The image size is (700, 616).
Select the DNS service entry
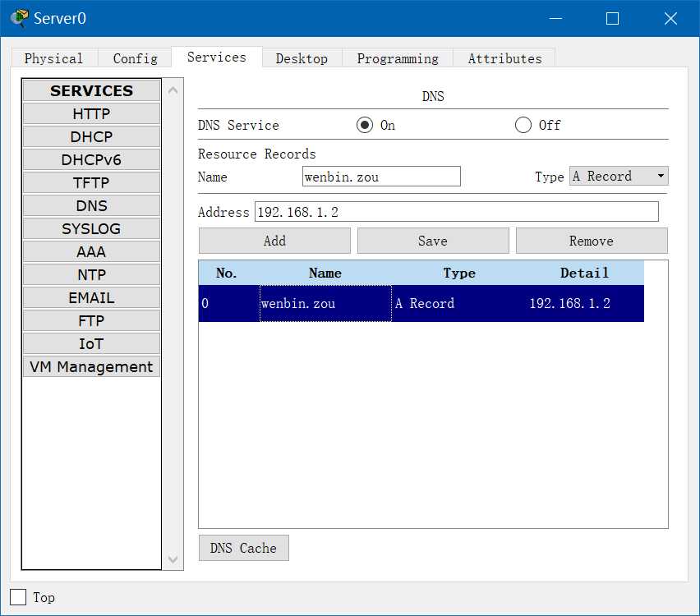(x=91, y=206)
